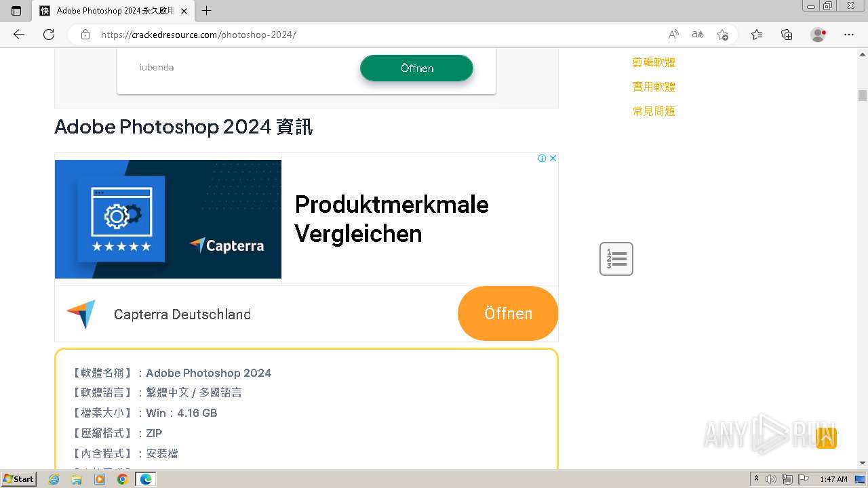Open File Explorer from the taskbar
This screenshot has height=488, width=868.
click(x=77, y=479)
